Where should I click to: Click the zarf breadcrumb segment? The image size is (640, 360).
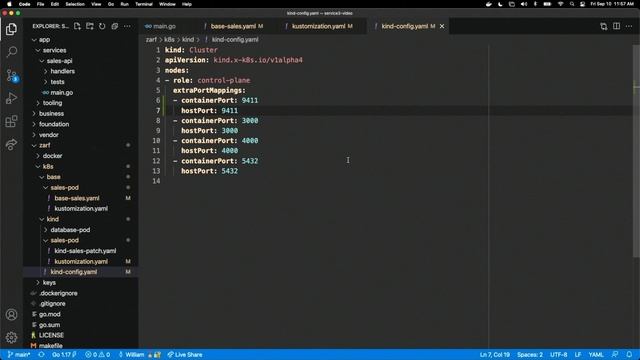coord(151,40)
